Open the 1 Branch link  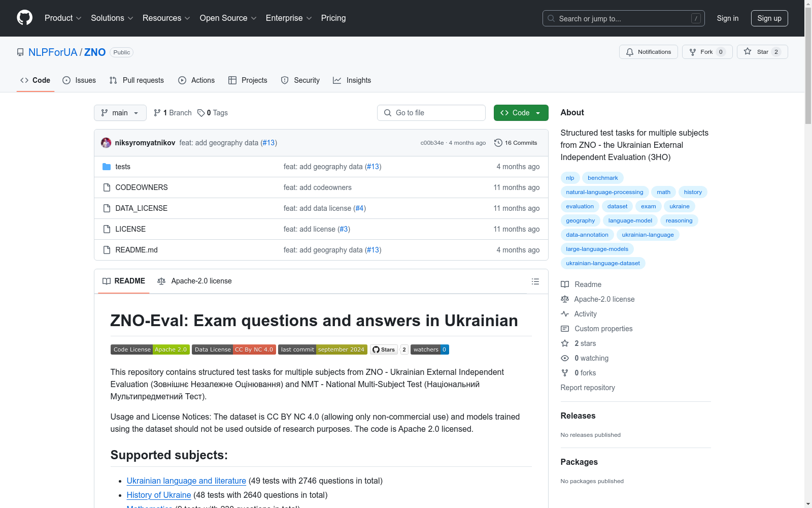click(173, 113)
